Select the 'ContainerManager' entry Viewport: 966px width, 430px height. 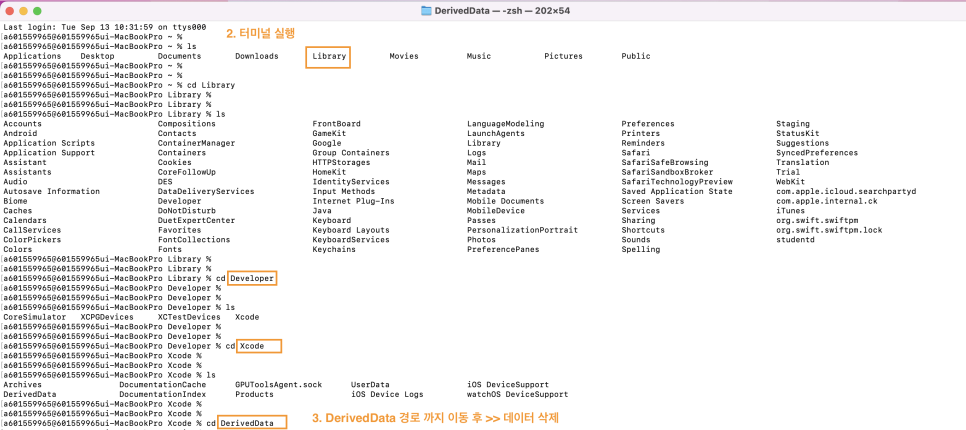point(196,143)
